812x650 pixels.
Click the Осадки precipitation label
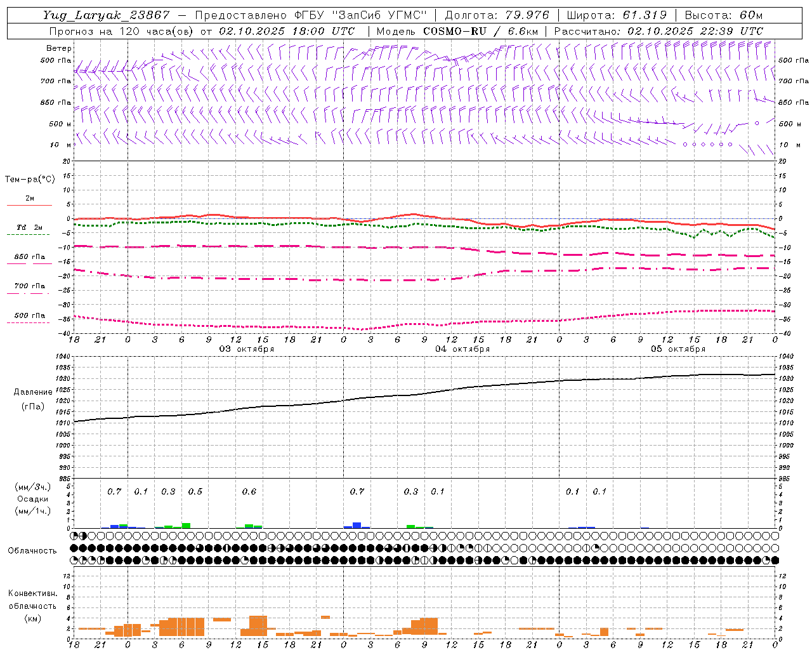[x=32, y=499]
